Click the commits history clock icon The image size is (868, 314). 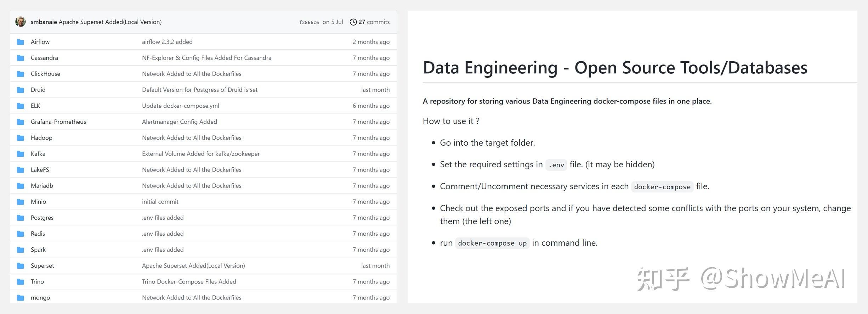tap(353, 22)
